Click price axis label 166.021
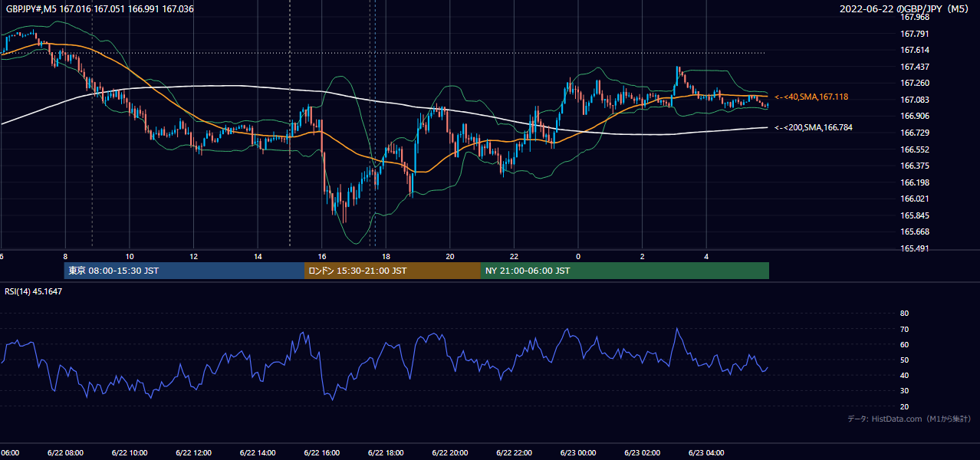The height and width of the screenshot is (460, 980). point(914,199)
